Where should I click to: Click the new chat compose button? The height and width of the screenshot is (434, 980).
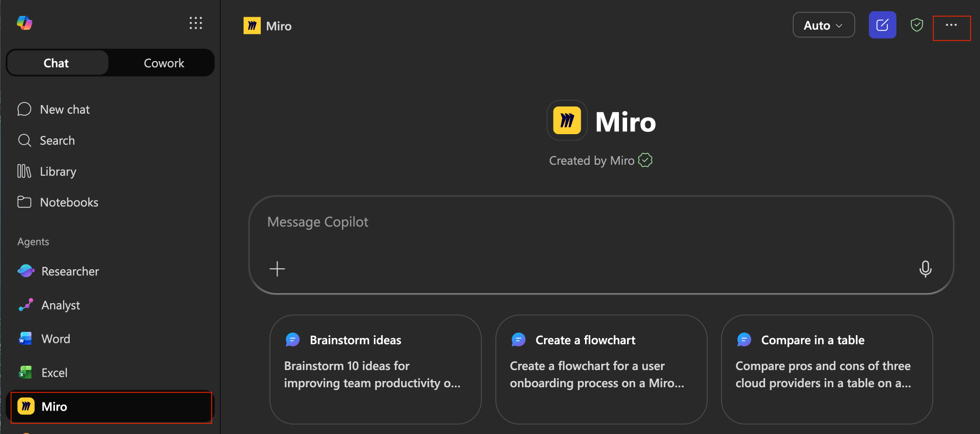click(x=883, y=25)
